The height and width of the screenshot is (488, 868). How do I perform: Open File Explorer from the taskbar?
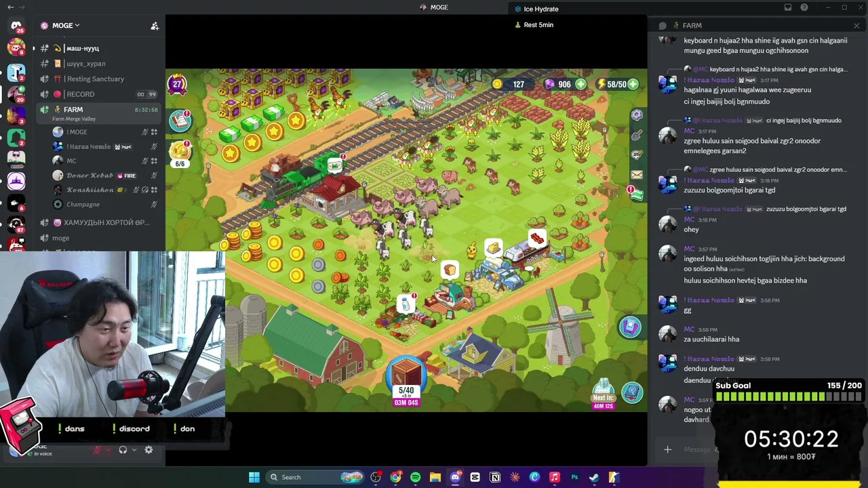coord(435,477)
